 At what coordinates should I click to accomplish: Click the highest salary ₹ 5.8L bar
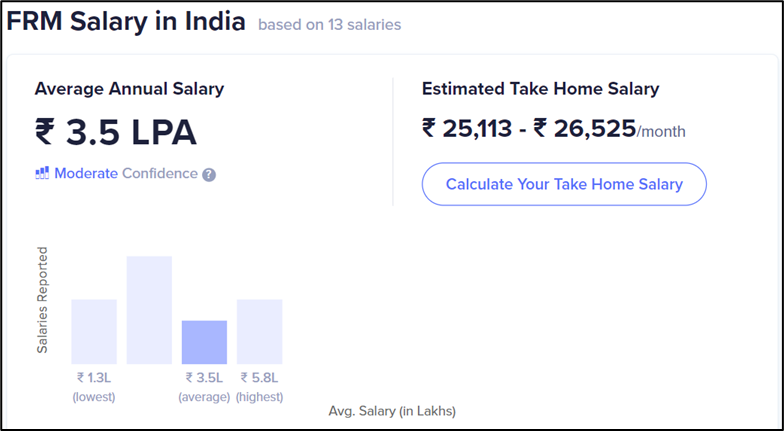[x=260, y=332]
